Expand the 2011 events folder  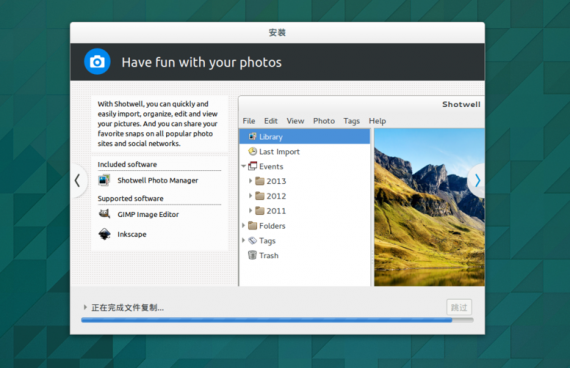pos(250,211)
